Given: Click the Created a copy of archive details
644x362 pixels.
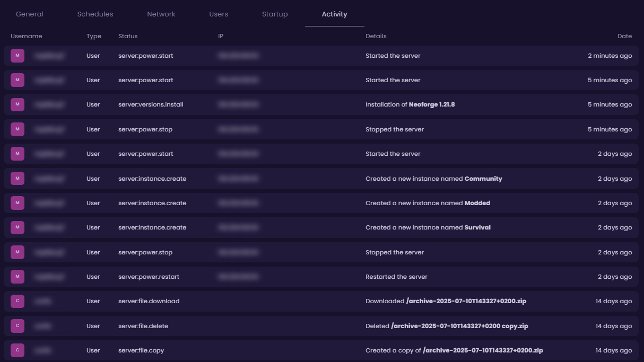Looking at the screenshot, I should click(x=454, y=350).
